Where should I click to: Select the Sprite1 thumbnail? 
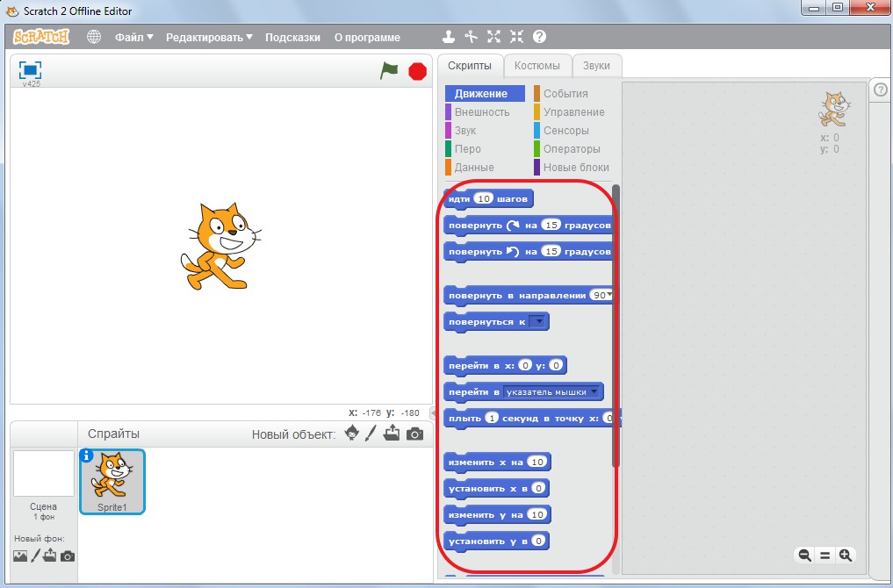tap(112, 482)
